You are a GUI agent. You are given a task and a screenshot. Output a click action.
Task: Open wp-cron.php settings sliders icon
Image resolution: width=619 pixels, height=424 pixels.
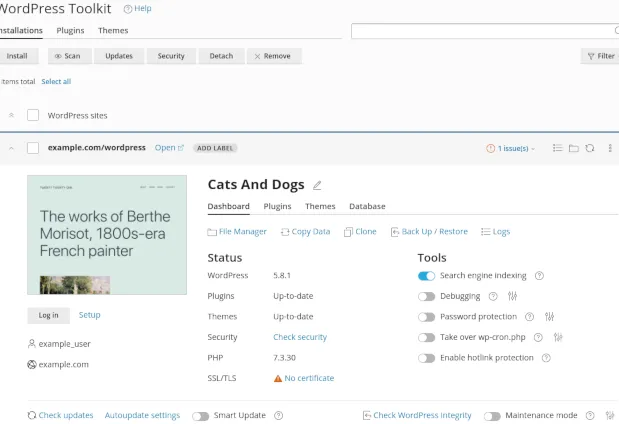[558, 337]
